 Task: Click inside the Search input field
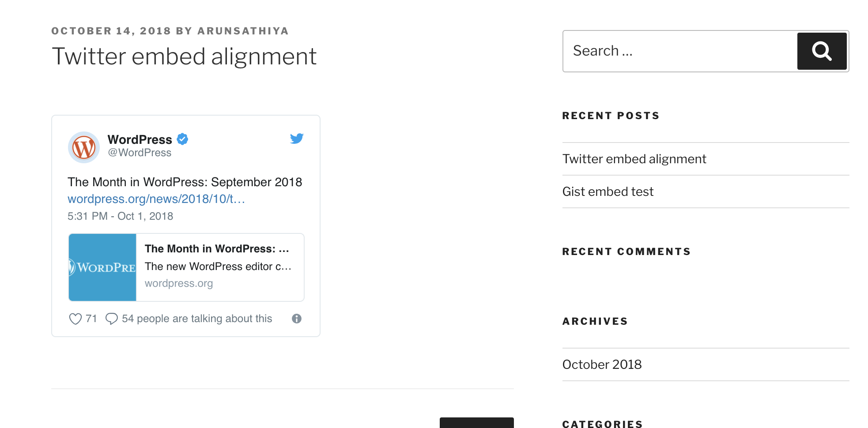662,51
